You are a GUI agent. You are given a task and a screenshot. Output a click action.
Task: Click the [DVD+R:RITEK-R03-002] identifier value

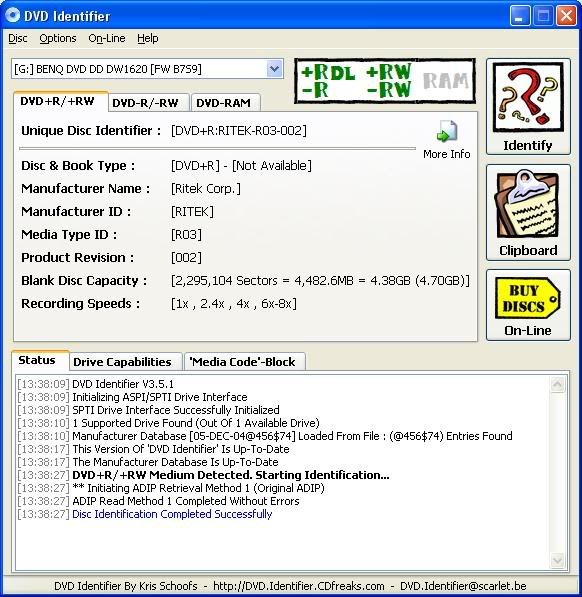click(x=239, y=131)
